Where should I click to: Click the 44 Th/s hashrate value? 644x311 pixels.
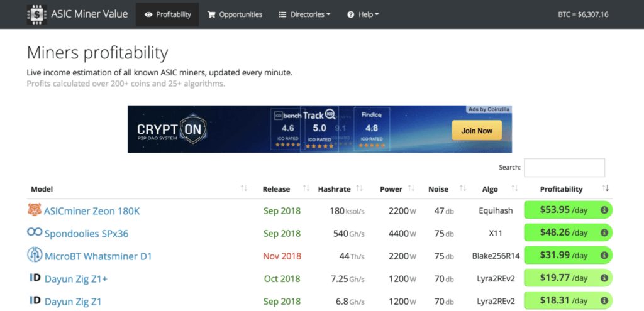pos(352,256)
